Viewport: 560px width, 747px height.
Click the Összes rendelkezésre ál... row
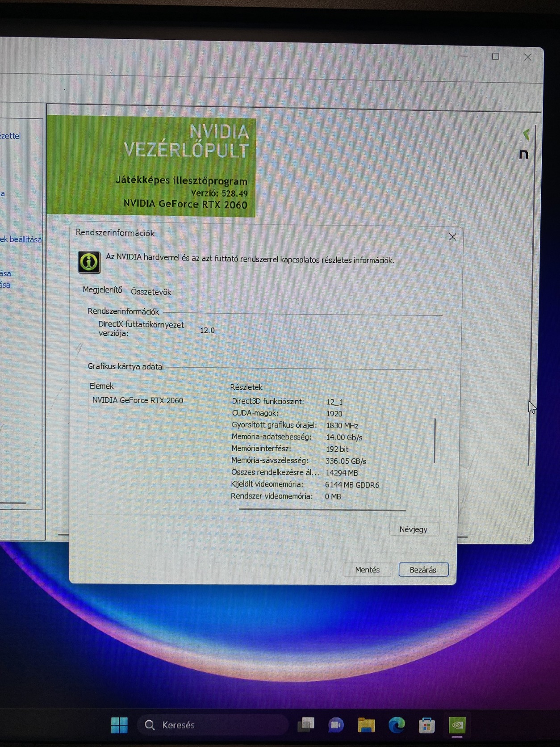[294, 472]
